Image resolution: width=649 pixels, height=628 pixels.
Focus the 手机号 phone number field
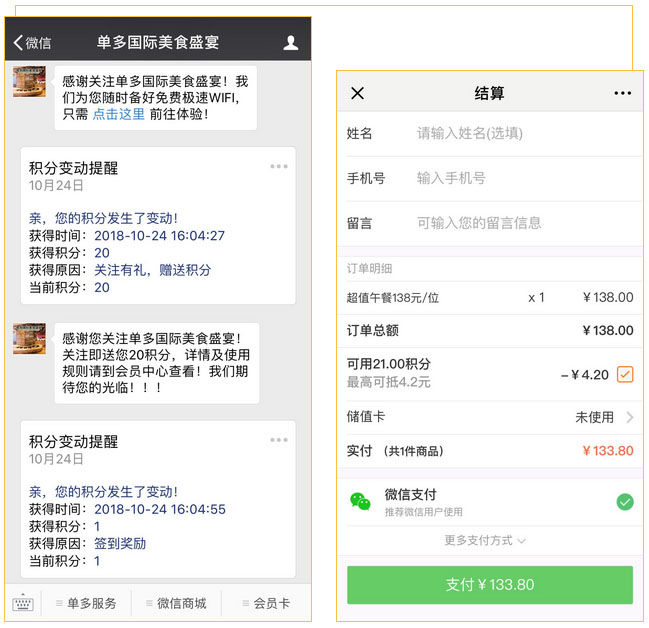click(x=520, y=178)
